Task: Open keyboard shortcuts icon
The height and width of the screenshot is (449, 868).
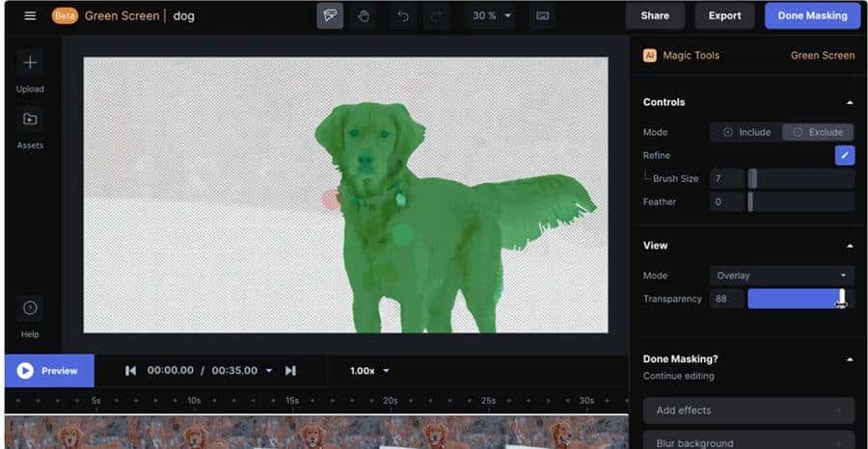Action: [542, 15]
